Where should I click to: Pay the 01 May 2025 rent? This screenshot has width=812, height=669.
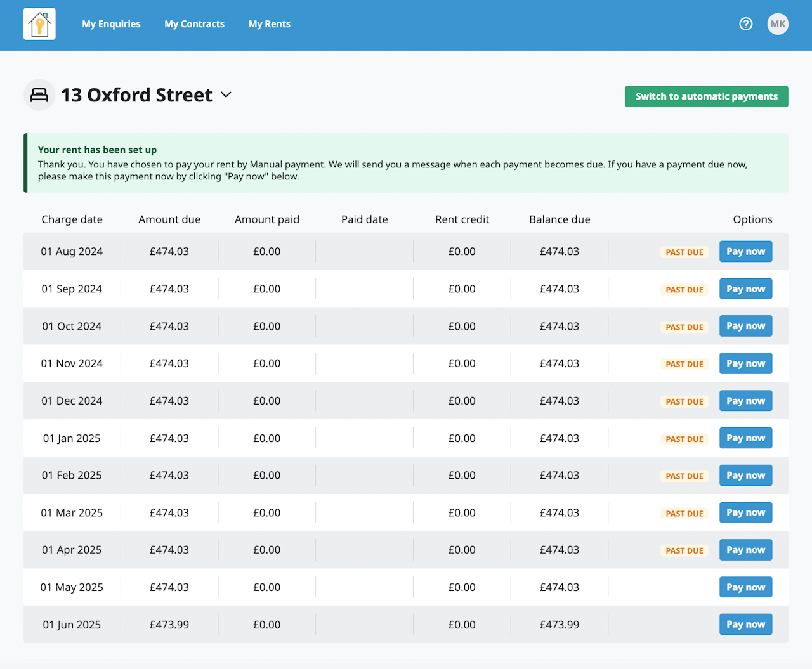tap(745, 587)
